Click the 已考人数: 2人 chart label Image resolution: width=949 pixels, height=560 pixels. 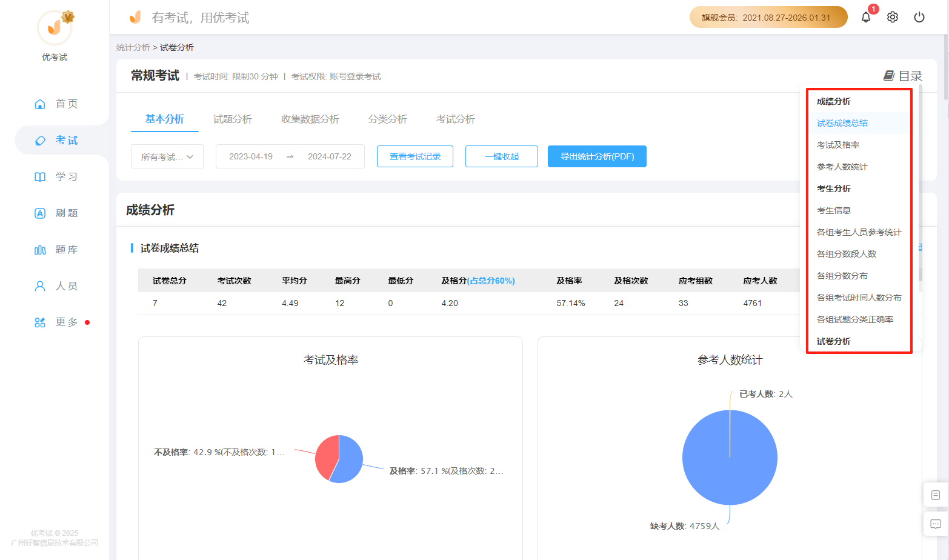(766, 394)
